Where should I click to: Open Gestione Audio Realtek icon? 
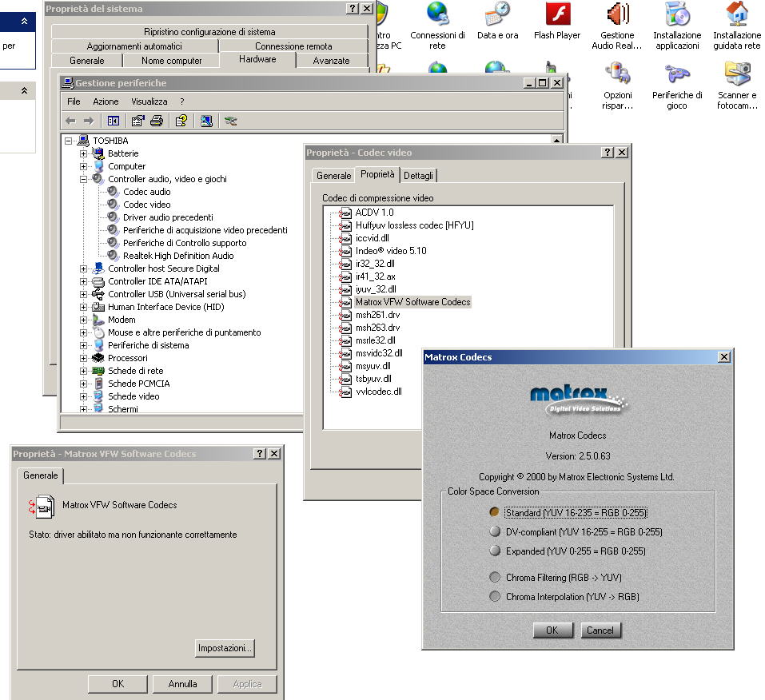(x=617, y=26)
